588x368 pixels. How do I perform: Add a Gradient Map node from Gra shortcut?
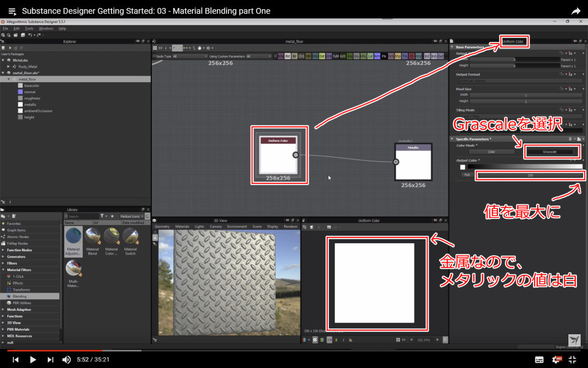pyautogui.click(x=350, y=56)
